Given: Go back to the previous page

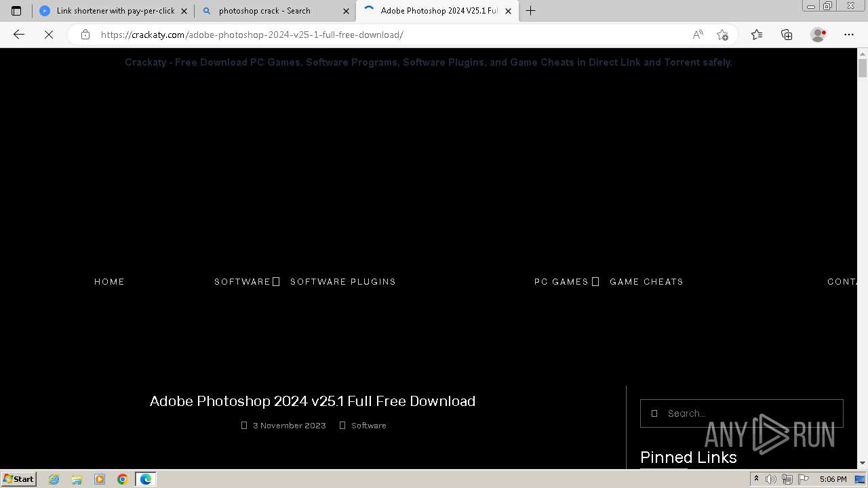Looking at the screenshot, I should click(19, 35).
